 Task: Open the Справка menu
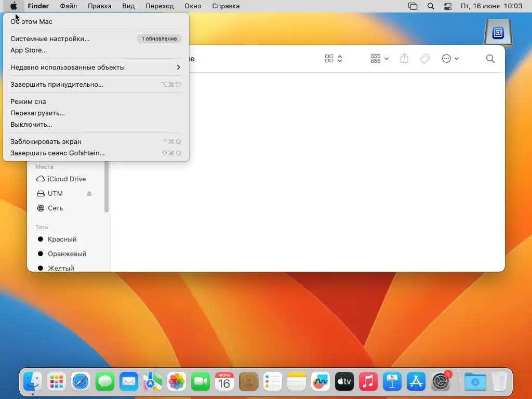pyautogui.click(x=225, y=6)
